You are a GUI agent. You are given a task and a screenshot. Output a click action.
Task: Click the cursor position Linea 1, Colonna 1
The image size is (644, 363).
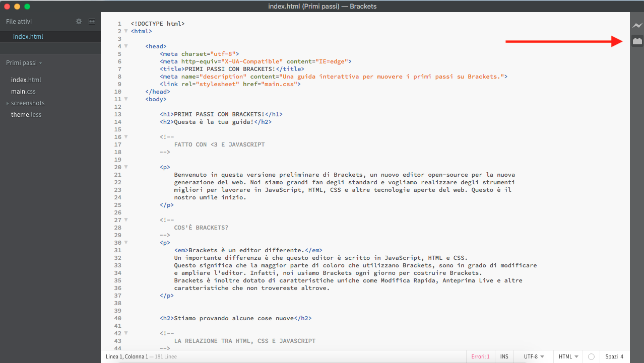127,356
